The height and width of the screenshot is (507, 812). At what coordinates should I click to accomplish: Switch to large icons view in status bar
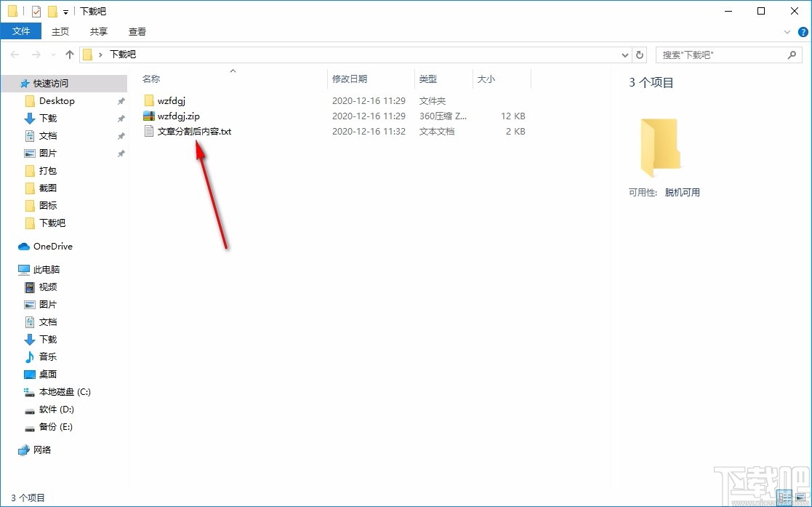[x=800, y=498]
